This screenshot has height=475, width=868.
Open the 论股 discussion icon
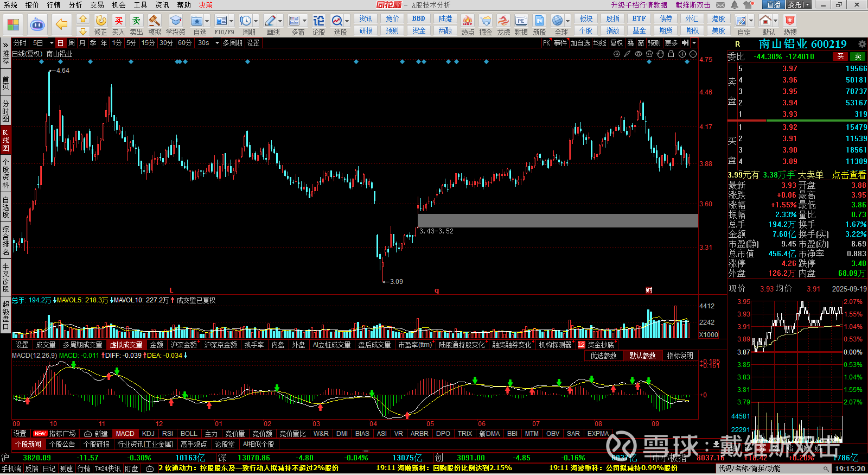point(318,25)
